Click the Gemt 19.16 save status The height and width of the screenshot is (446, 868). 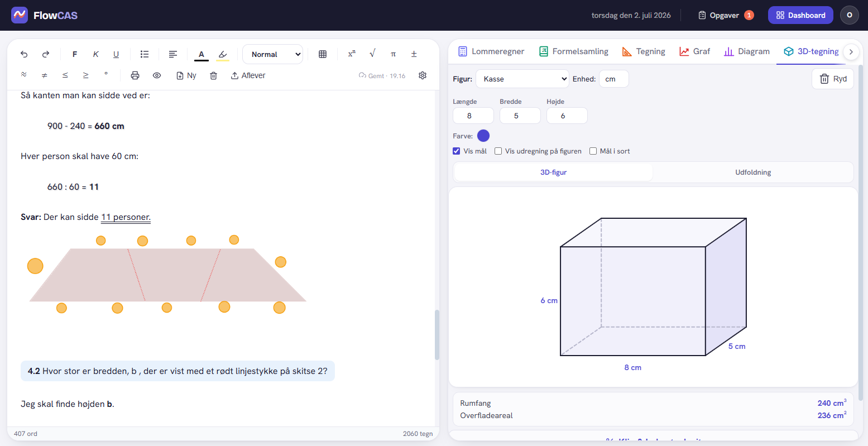click(x=382, y=76)
